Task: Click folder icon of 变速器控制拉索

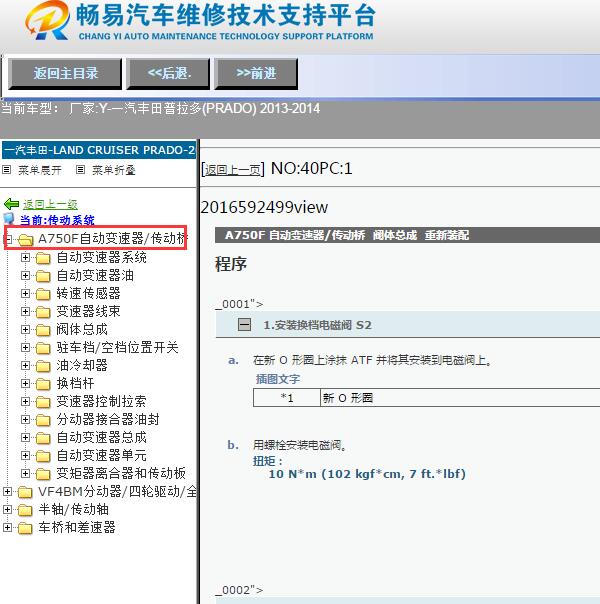Action: (x=43, y=402)
